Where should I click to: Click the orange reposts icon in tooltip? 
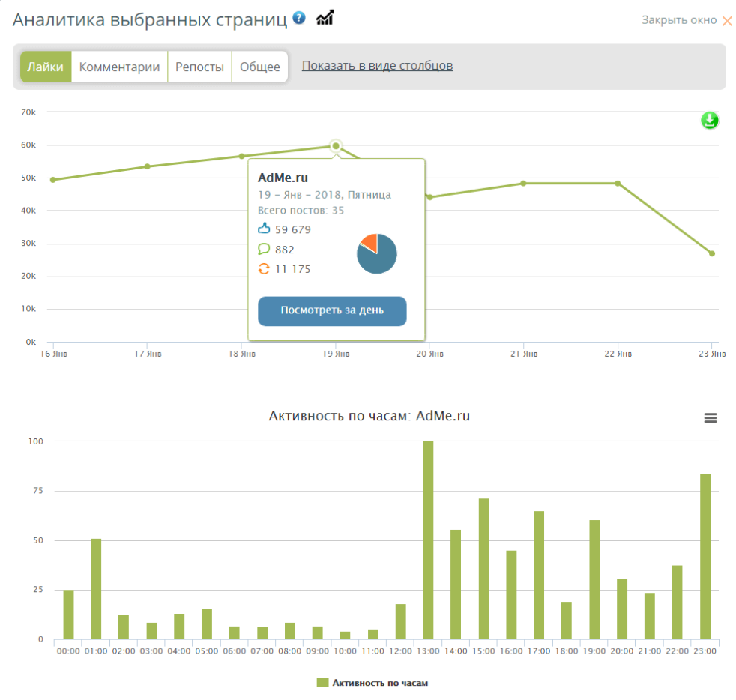[x=264, y=269]
